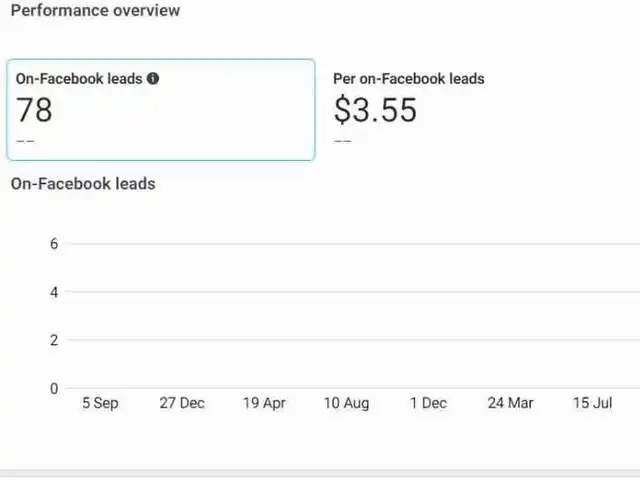Click the 4 label on the y-axis
Image resolution: width=640 pixels, height=480 pixels.
pos(54,292)
